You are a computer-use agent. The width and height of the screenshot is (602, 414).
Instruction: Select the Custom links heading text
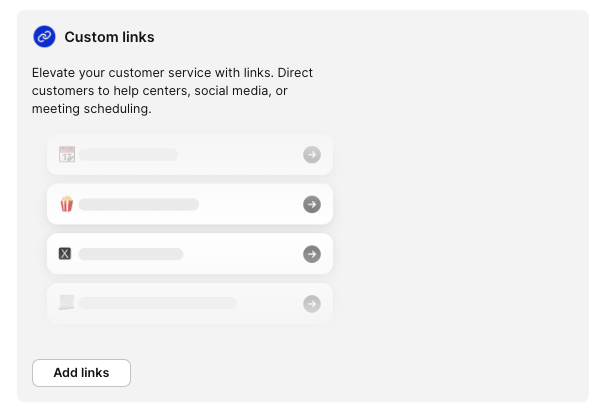(109, 37)
